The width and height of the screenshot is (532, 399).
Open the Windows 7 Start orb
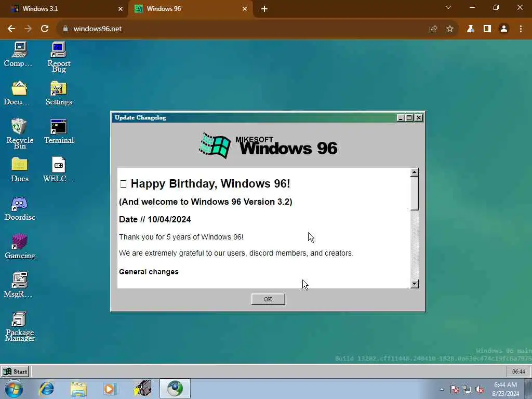[x=14, y=389]
